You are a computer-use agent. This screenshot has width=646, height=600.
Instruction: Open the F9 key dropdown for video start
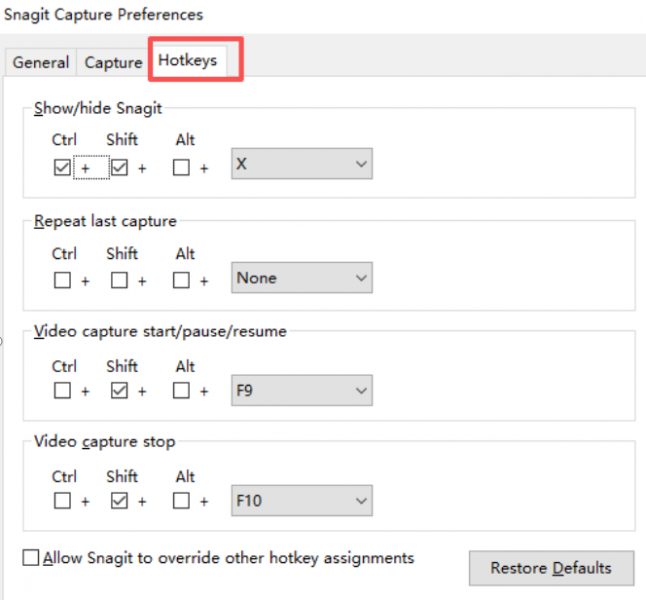(x=302, y=390)
